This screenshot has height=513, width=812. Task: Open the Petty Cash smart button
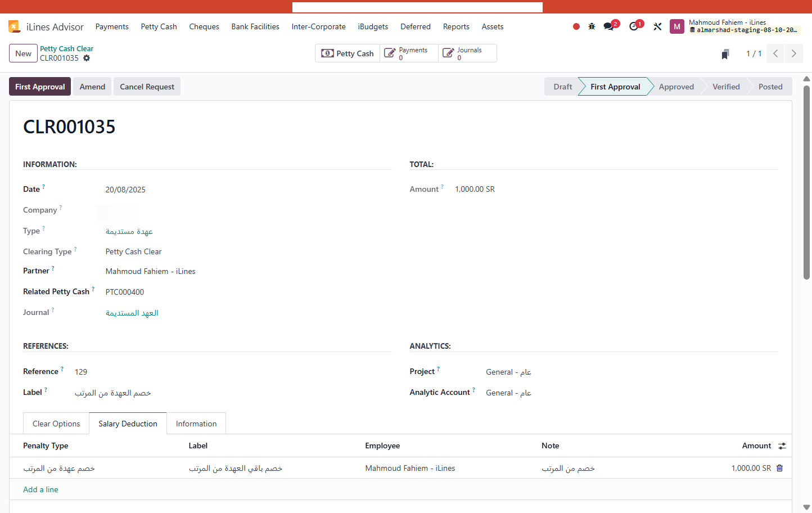(348, 53)
